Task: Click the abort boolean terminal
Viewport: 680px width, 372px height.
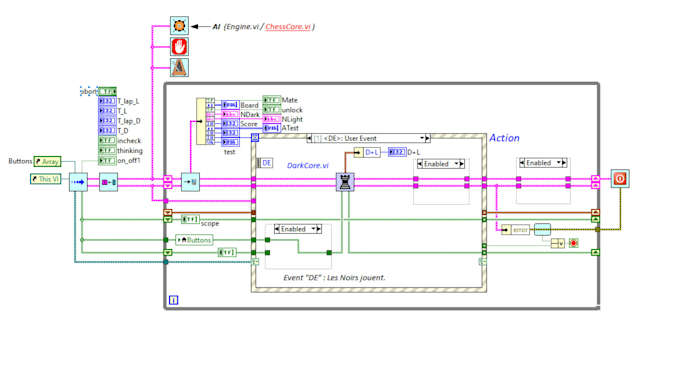Action: point(107,91)
